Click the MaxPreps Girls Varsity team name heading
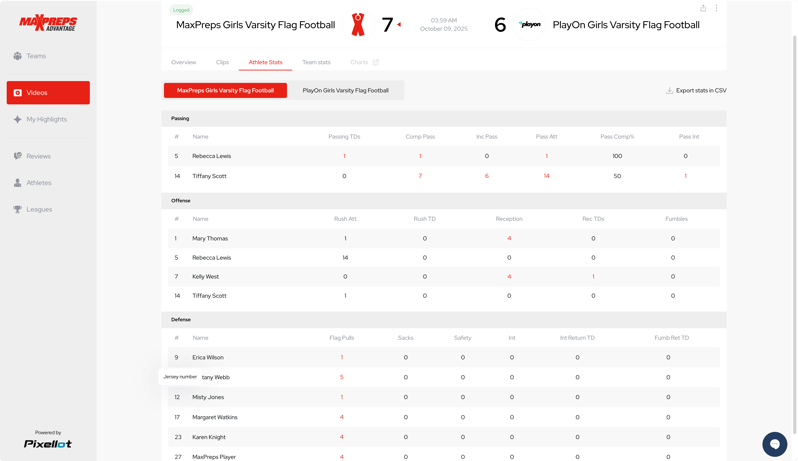The image size is (798, 461). click(x=255, y=25)
